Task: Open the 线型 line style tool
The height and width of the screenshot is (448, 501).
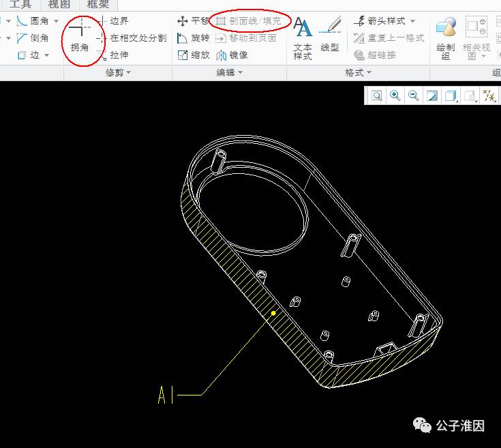Action: [330, 34]
